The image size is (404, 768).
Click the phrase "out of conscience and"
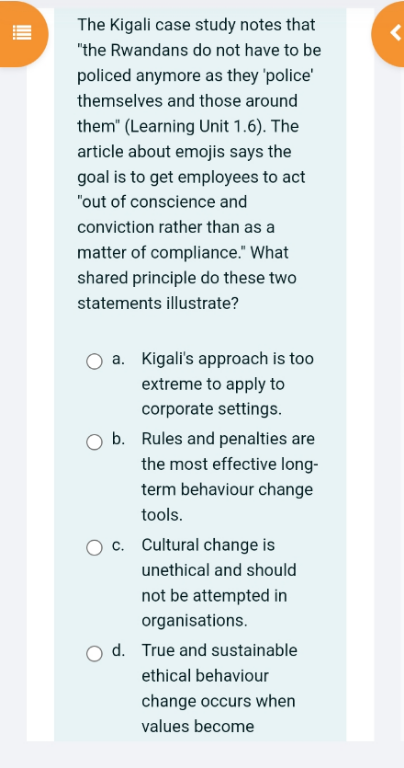click(x=162, y=202)
